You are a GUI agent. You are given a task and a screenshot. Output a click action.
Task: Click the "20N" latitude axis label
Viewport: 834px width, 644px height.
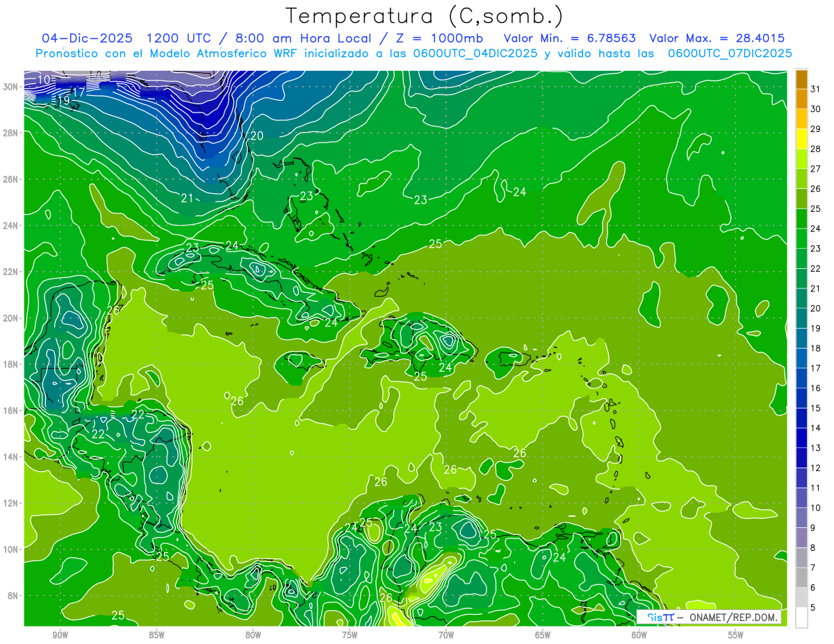pos(11,318)
